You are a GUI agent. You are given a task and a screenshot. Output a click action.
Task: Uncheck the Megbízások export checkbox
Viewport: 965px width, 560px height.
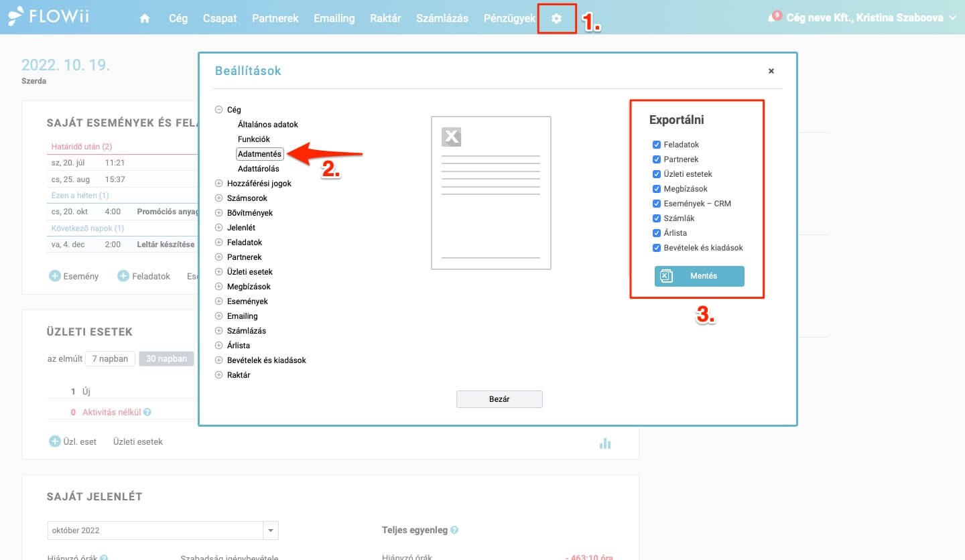(657, 189)
